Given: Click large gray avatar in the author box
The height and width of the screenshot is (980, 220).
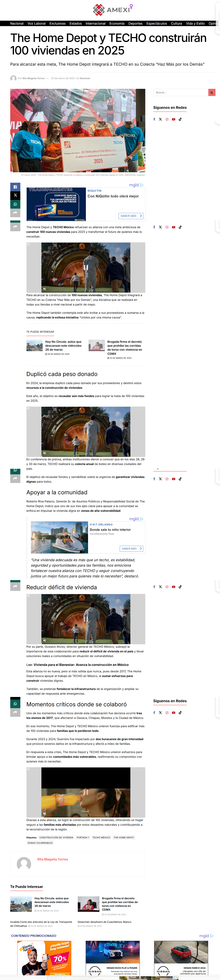Looking at the screenshot, I should pyautogui.click(x=24, y=864).
